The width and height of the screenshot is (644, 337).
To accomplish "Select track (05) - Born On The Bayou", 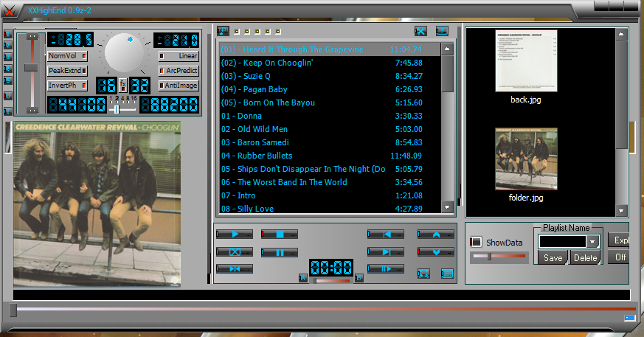I will tap(330, 103).
